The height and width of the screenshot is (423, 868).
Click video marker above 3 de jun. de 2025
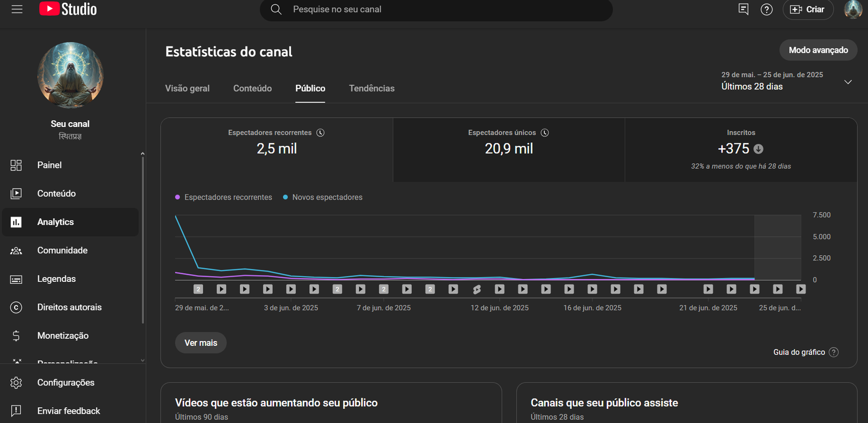[x=291, y=289]
